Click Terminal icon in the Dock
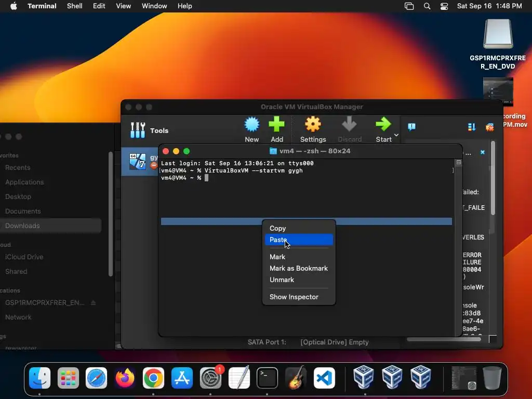Viewport: 532px width, 399px height. [x=267, y=378]
